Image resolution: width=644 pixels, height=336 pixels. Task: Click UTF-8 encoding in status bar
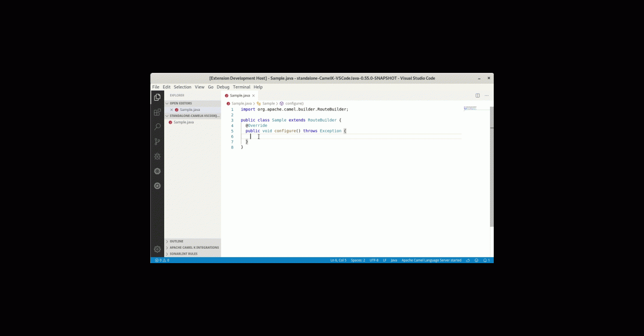tap(374, 260)
